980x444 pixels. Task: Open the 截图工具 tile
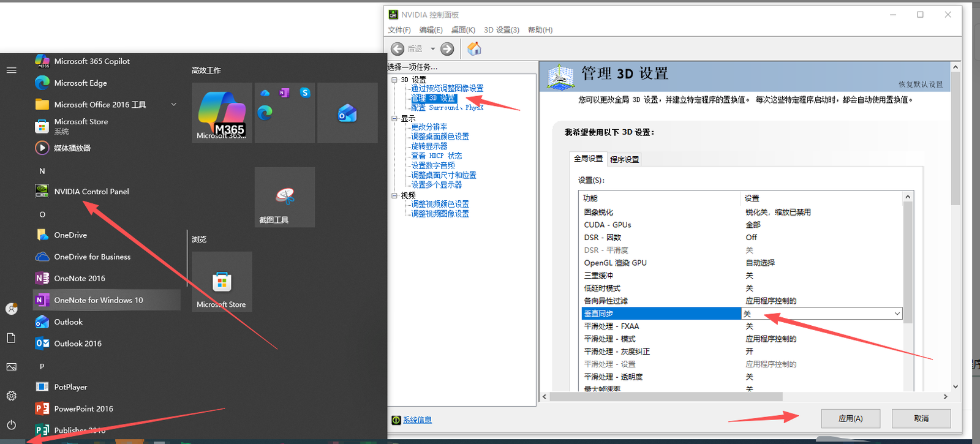point(285,197)
